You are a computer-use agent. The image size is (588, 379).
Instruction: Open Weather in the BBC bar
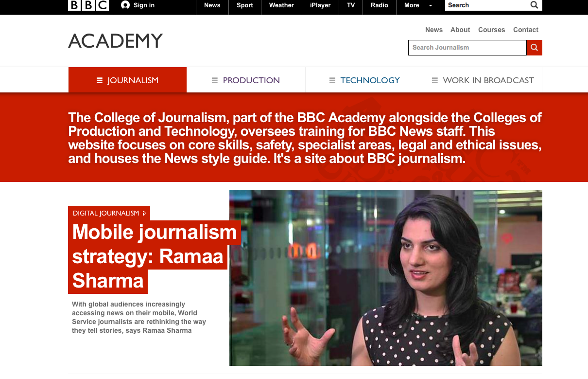pos(281,5)
